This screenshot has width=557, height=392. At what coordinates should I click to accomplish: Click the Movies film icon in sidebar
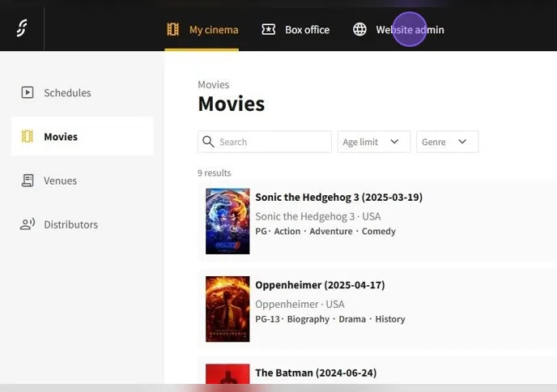(28, 136)
